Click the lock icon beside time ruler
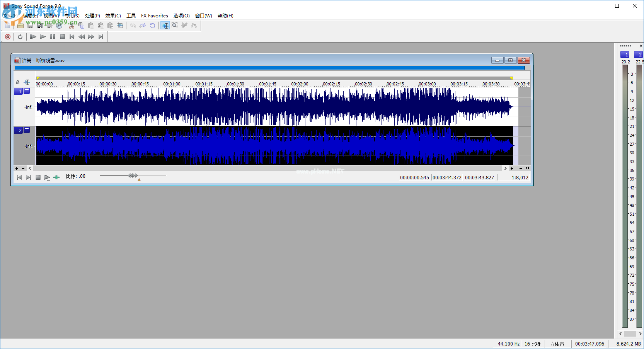This screenshot has width=644, height=349. pyautogui.click(x=18, y=82)
